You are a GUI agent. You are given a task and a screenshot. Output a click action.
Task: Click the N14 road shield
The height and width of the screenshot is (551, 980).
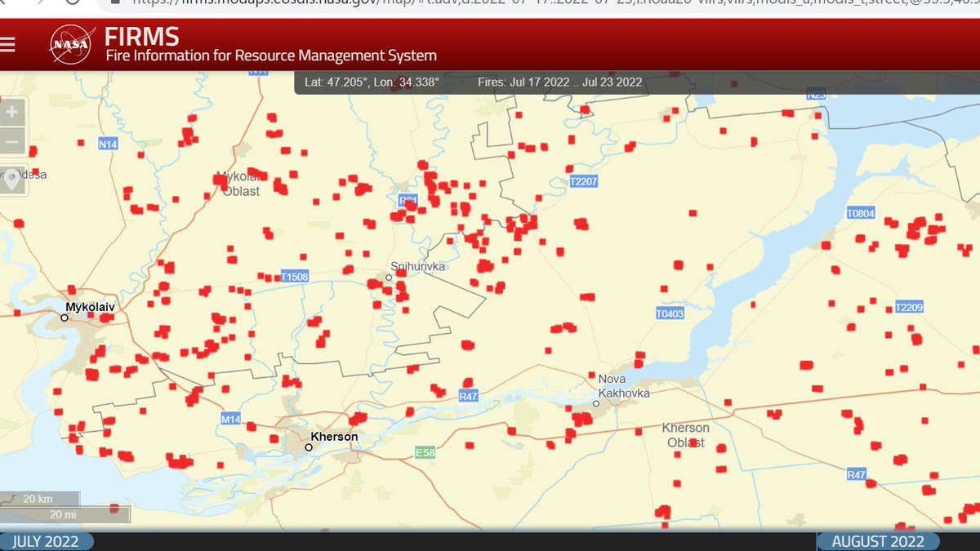pyautogui.click(x=108, y=144)
